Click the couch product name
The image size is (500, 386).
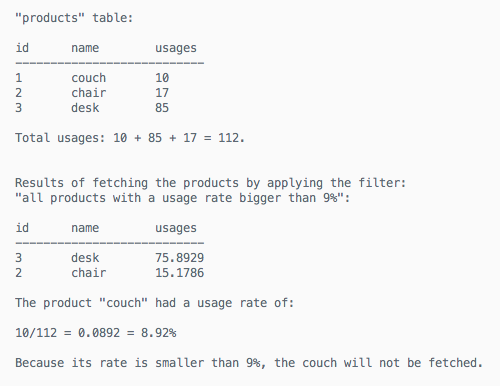pos(89,78)
